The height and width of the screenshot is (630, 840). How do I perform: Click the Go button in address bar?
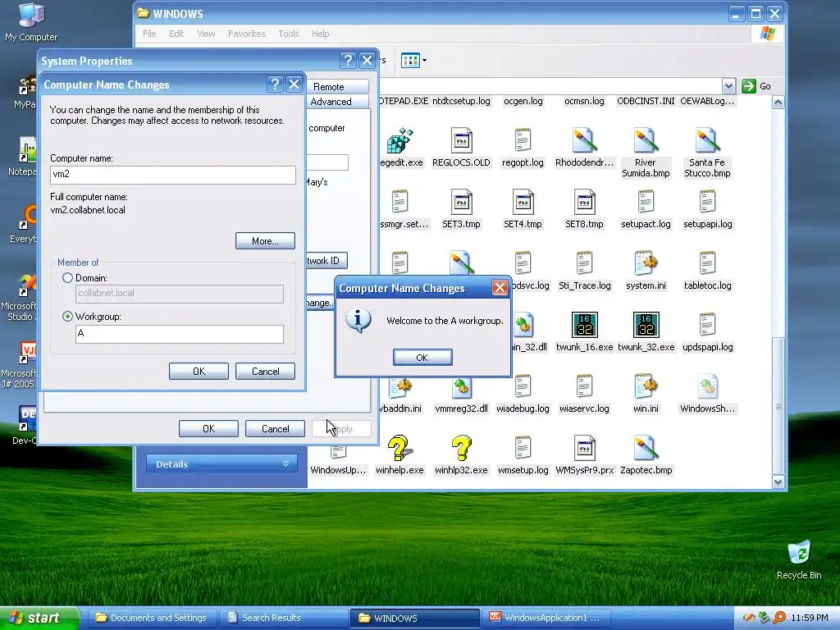756,86
